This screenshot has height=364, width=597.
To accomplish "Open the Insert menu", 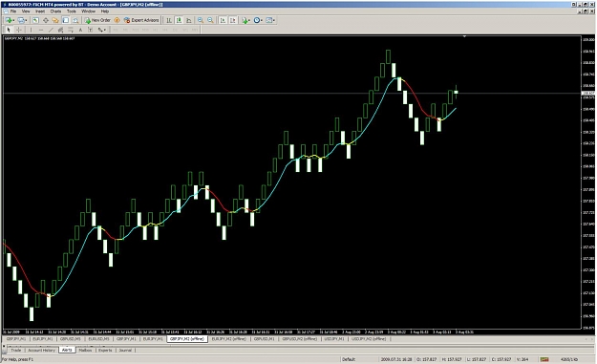I will tap(40, 11).
